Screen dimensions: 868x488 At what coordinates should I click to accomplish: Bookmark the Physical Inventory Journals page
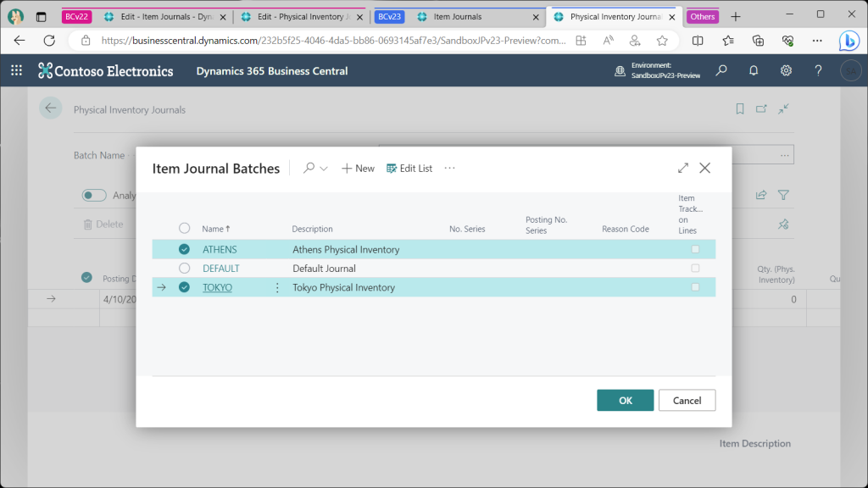point(739,109)
